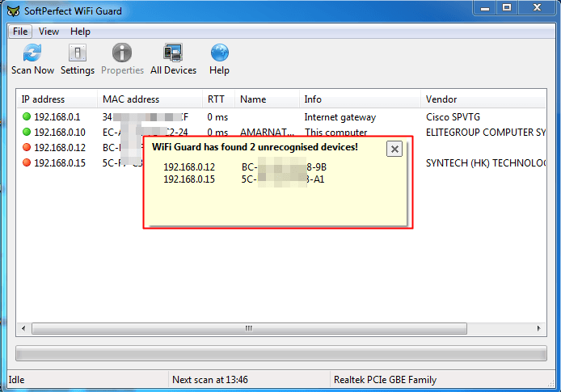Viewport: 561px width, 392px height.
Task: Click the owl app icon in title bar
Action: [x=14, y=11]
